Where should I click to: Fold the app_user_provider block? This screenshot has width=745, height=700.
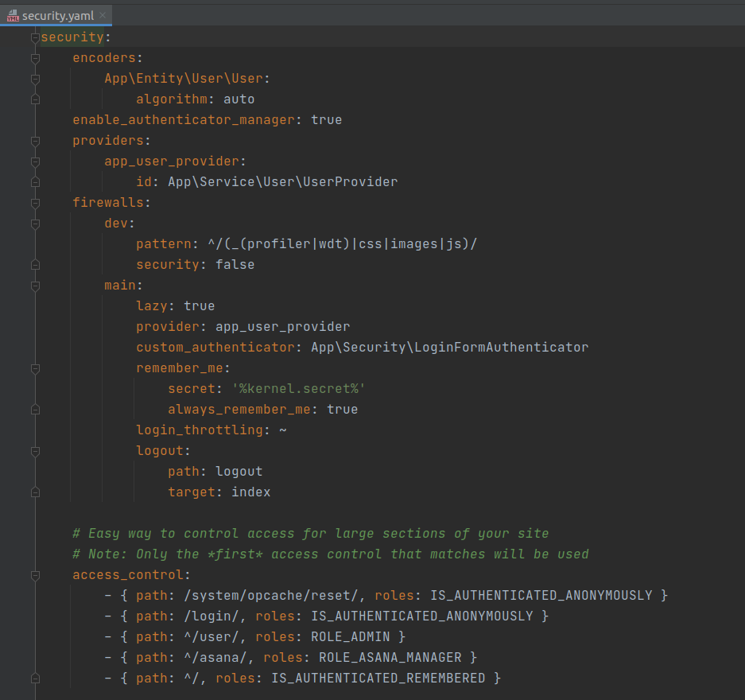[35, 161]
